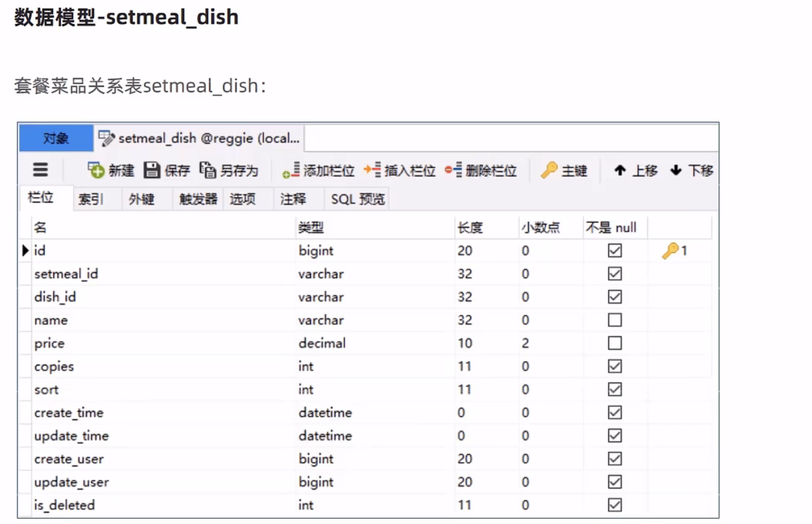Click the Delete Field (删除栏位) icon

453,170
